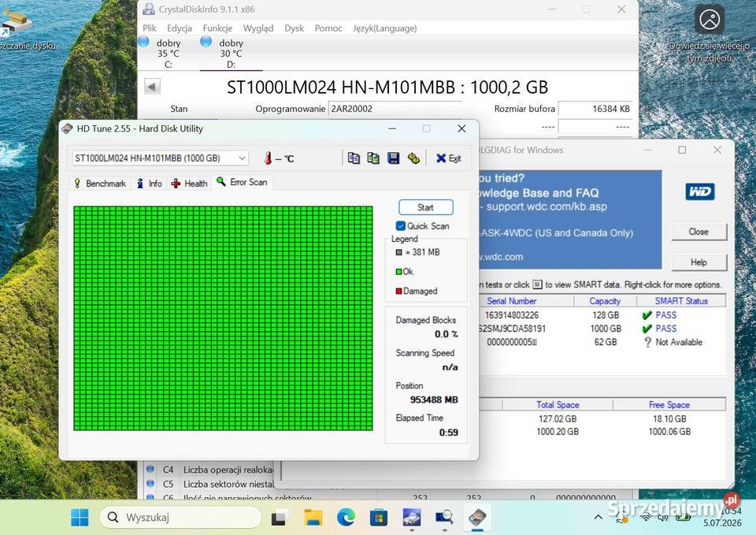Image resolution: width=756 pixels, height=535 pixels.
Task: Click the Capacity column header in DLGDIAG
Action: pyautogui.click(x=605, y=300)
